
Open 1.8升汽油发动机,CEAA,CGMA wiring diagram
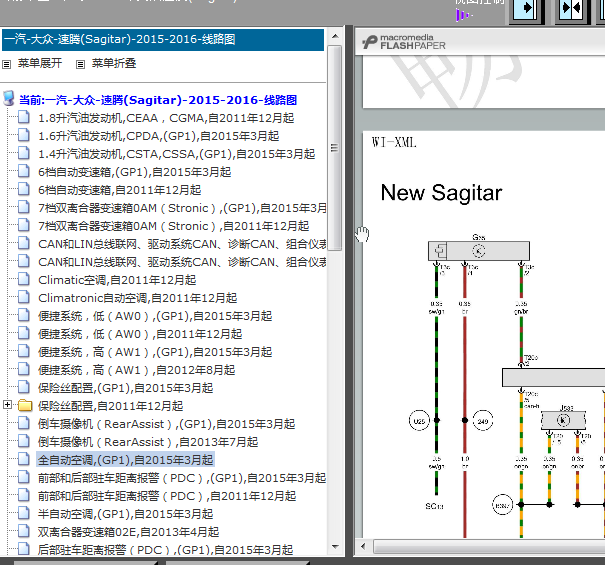[166, 118]
